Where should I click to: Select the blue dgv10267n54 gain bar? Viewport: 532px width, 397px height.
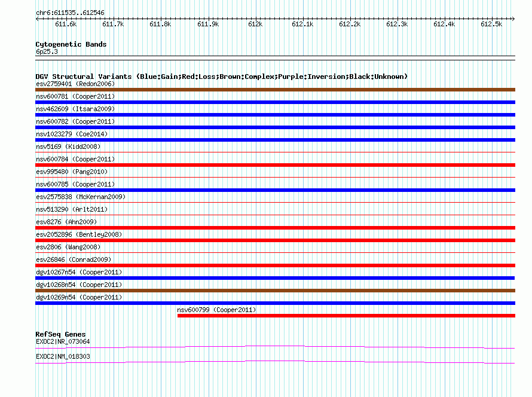click(275, 278)
